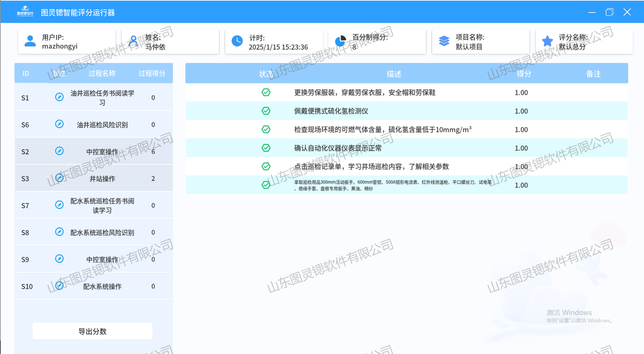Click the status icon in row S8

click(x=59, y=232)
